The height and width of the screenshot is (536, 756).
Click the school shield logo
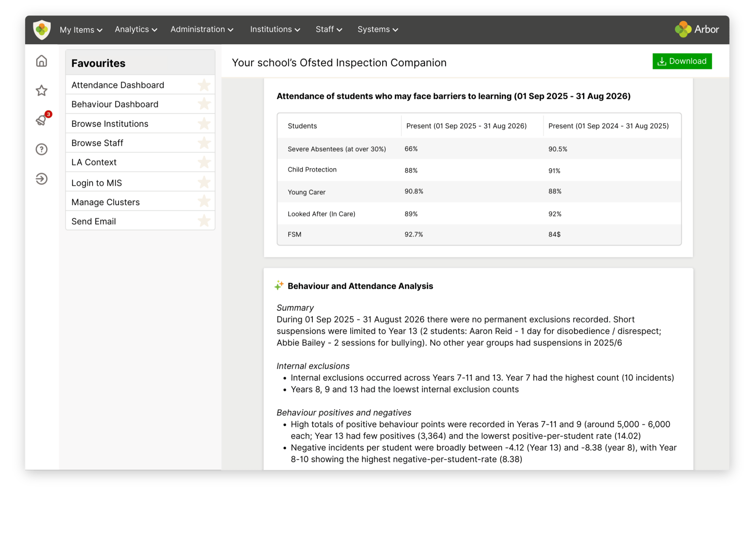[x=42, y=29]
